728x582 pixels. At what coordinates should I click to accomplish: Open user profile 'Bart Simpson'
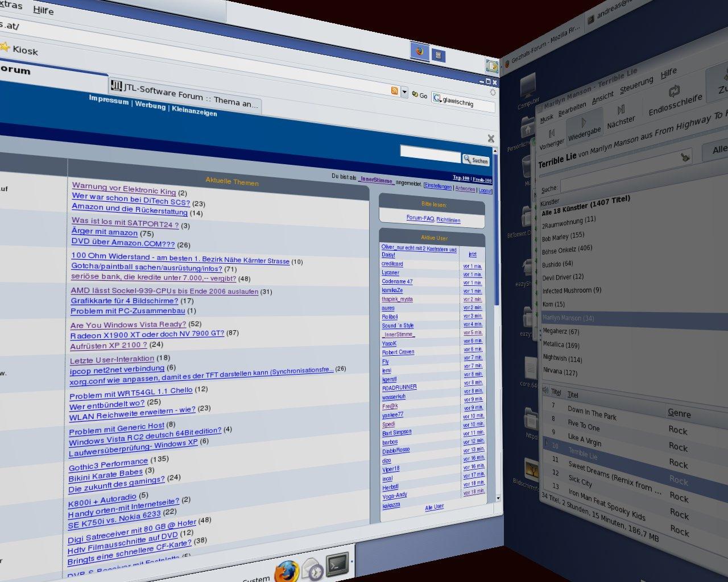point(397,433)
